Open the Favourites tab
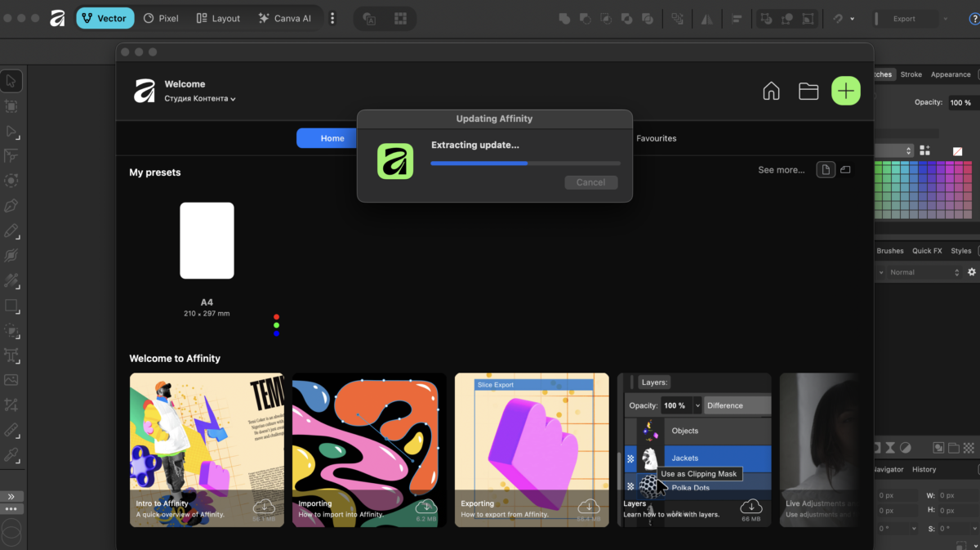 [657, 138]
